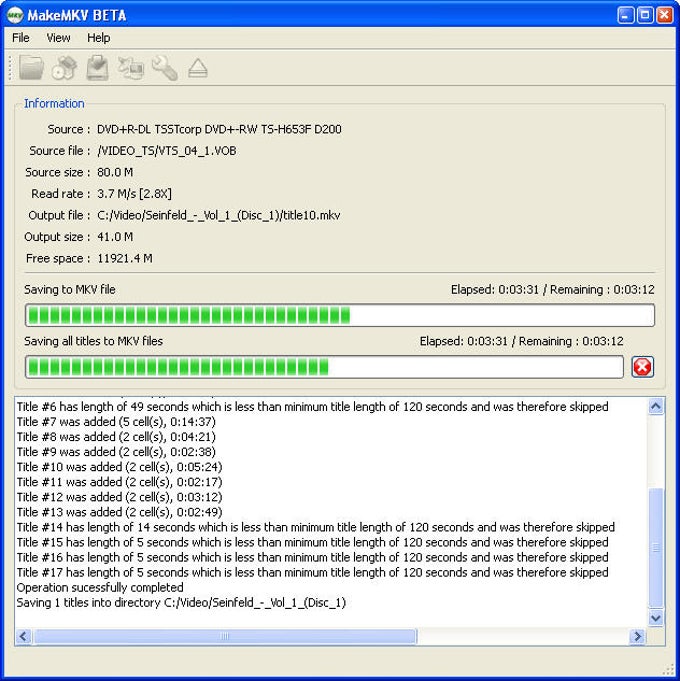Click the 'MakeMKV BETA' title bar text

76,16
